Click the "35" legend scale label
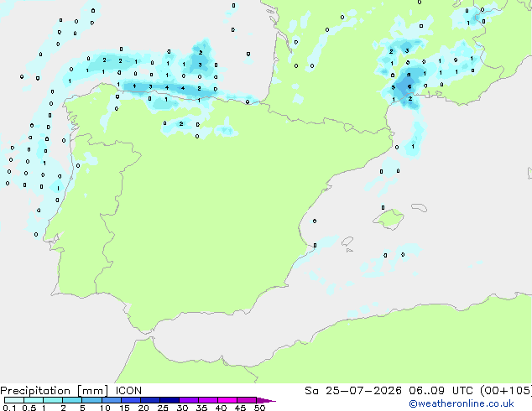532x411 pixels. 201,408
